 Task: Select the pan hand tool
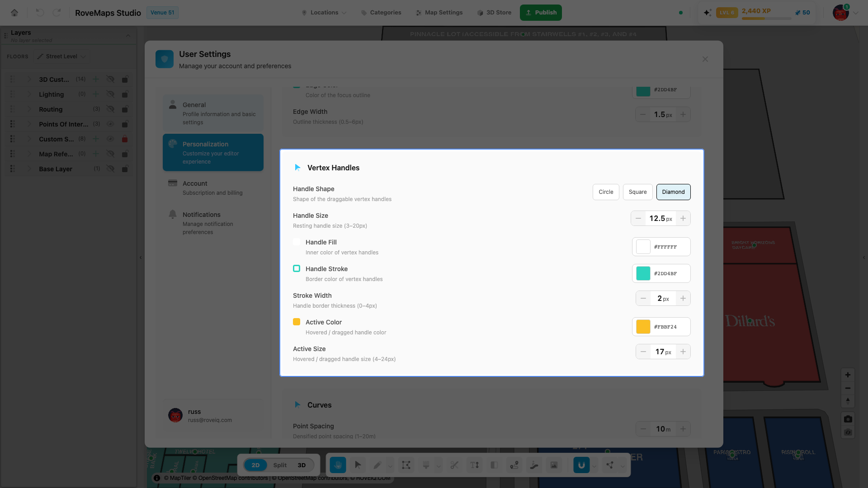(x=338, y=465)
